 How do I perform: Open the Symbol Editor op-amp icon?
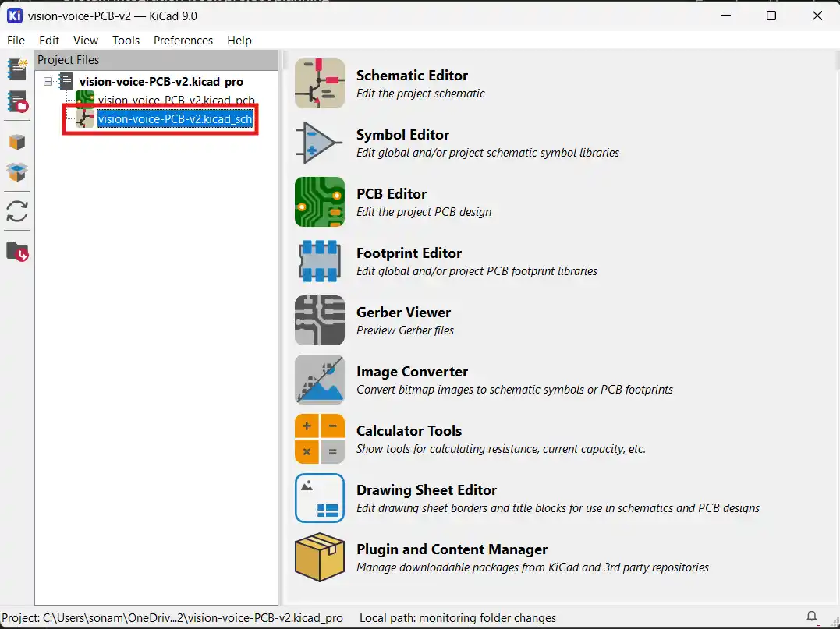[319, 143]
